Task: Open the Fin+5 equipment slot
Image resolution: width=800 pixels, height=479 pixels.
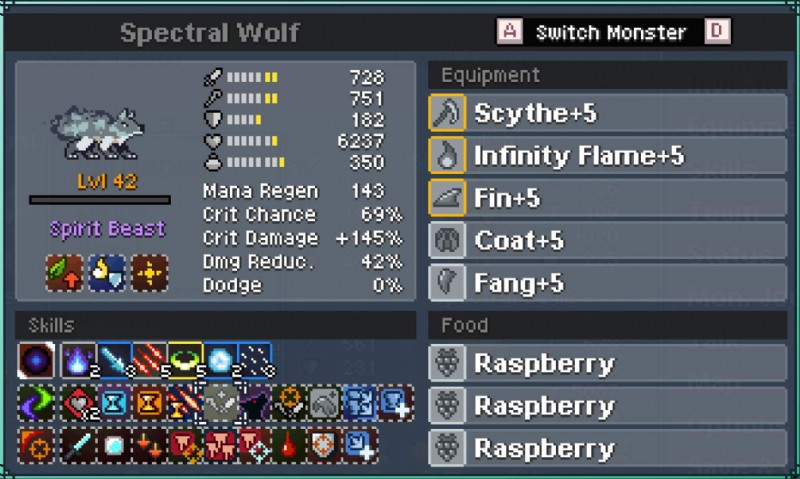Action: tap(608, 198)
